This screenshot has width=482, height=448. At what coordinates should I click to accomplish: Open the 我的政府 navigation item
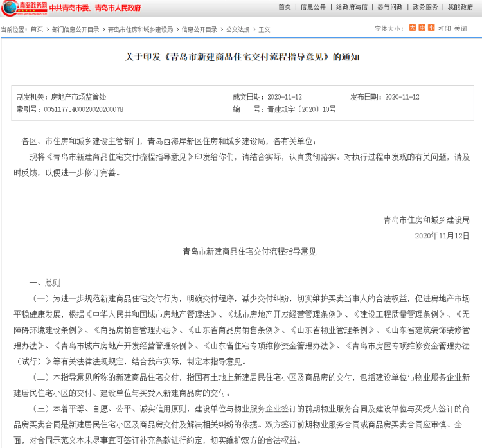click(460, 7)
